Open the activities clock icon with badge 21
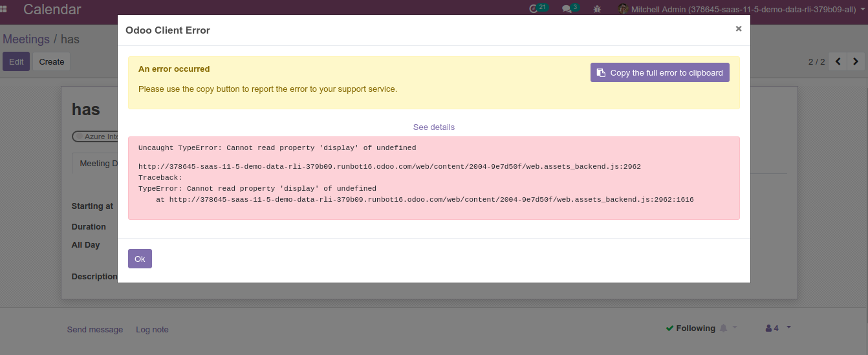 [538, 8]
